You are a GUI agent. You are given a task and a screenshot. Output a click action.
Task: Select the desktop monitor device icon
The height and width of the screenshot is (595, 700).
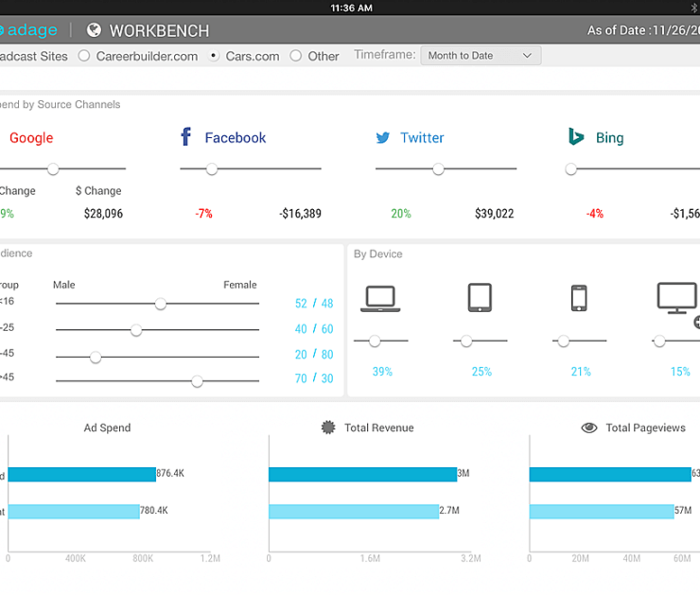point(676,298)
